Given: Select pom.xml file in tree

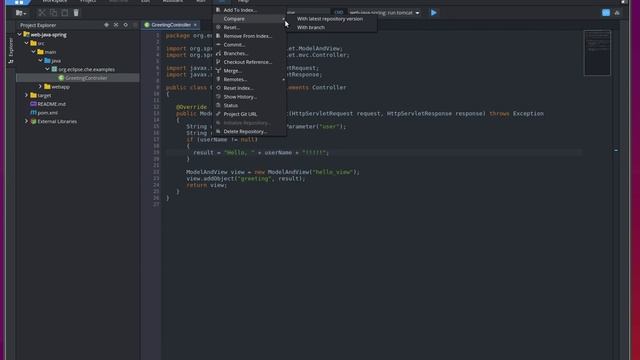Looking at the screenshot, I should point(48,113).
